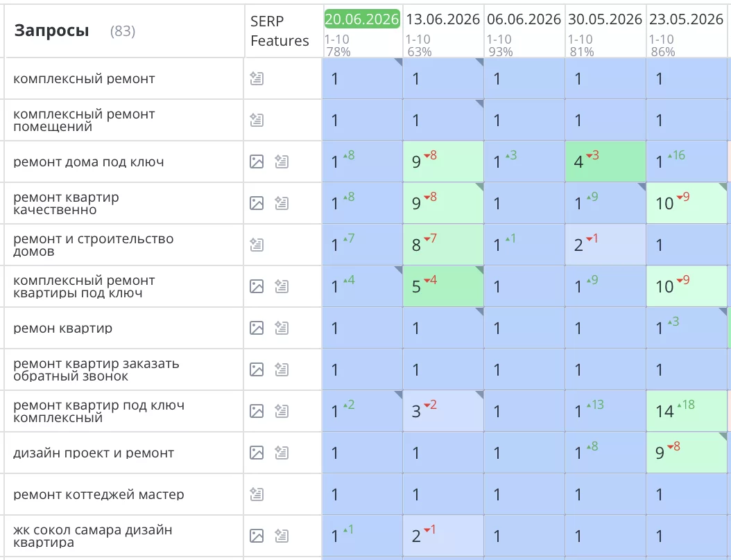The image size is (731, 560).
Task: Click image icon for 'ремонт квартир заказать обратный звонок'
Action: (257, 369)
